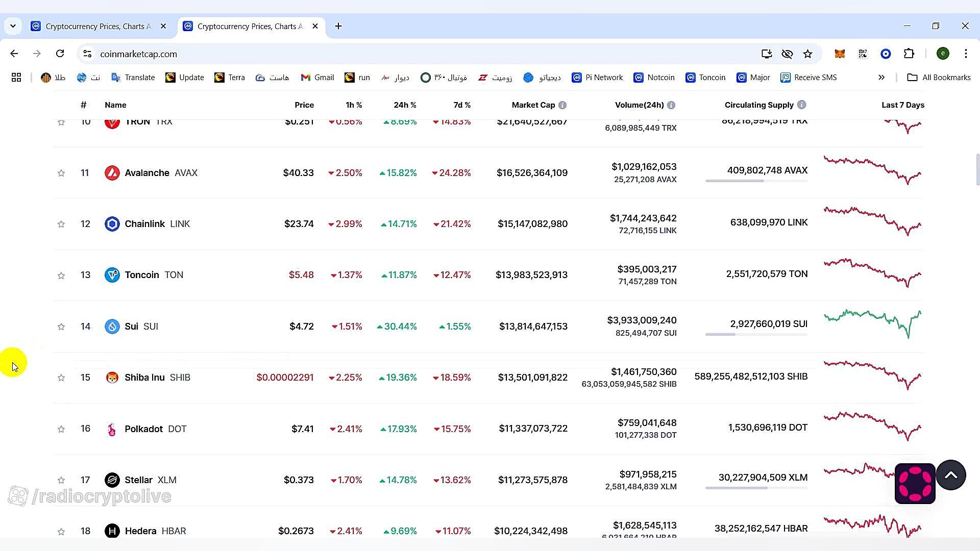This screenshot has height=551, width=980.
Task: Click the install app icon in address bar
Action: pyautogui.click(x=766, y=54)
